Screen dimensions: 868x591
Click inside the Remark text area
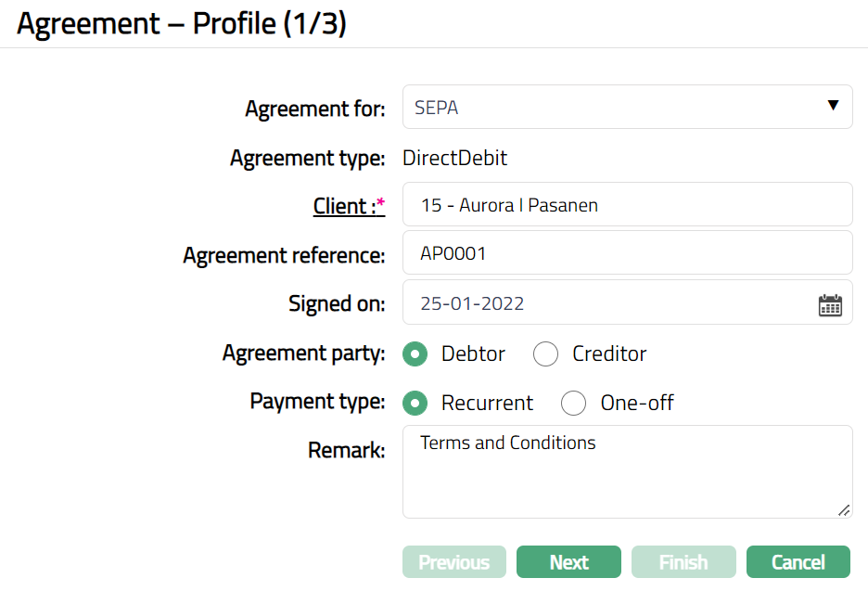click(x=627, y=471)
